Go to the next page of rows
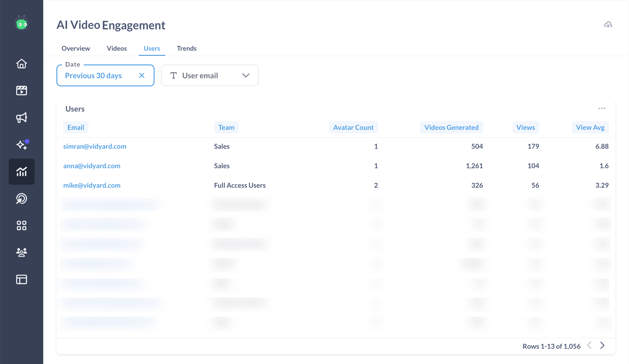Image resolution: width=629 pixels, height=364 pixels. pyautogui.click(x=602, y=345)
